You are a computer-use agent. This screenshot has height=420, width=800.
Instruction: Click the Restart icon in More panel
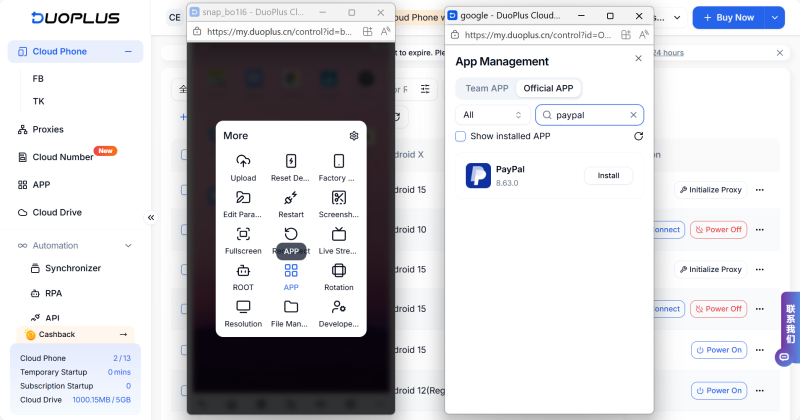291,198
